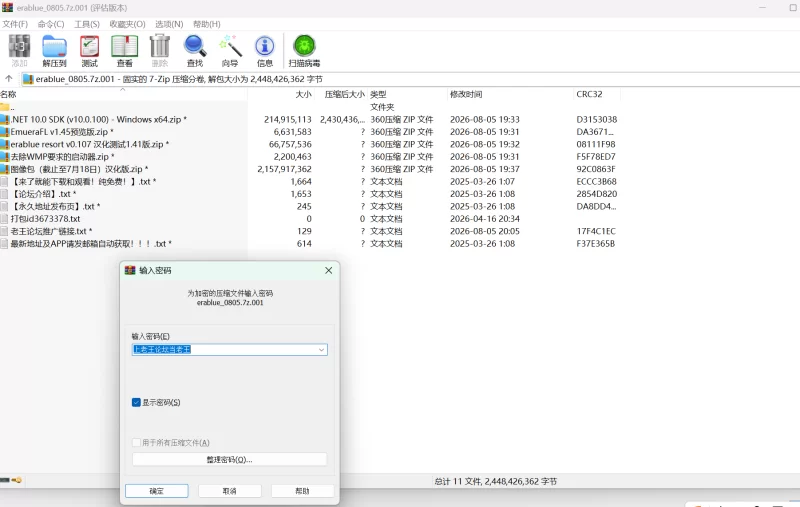800x507 pixels.
Task: Sort by Size (大小) column header
Action: (281, 94)
